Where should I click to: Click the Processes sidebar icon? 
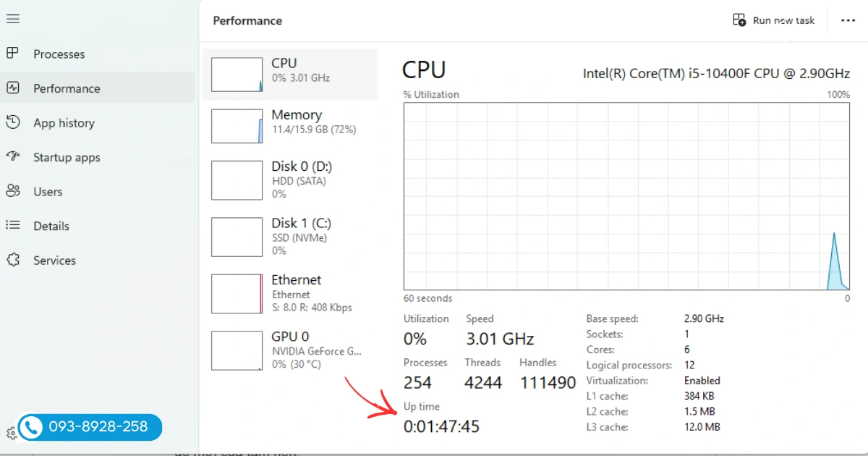pos(13,54)
